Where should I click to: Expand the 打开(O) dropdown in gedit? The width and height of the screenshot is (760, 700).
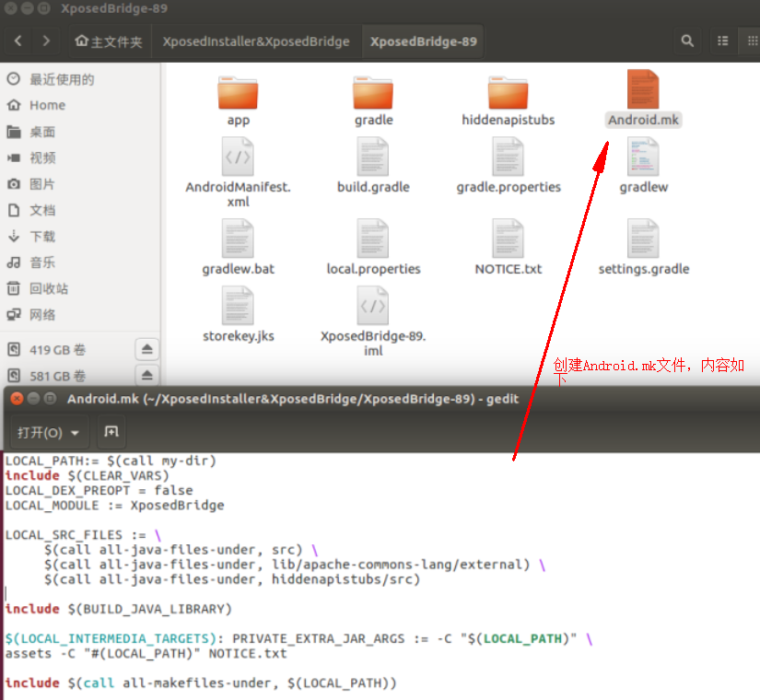coord(49,432)
